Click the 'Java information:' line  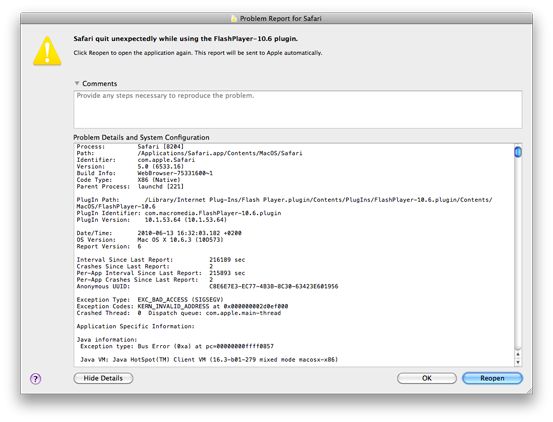[107, 340]
